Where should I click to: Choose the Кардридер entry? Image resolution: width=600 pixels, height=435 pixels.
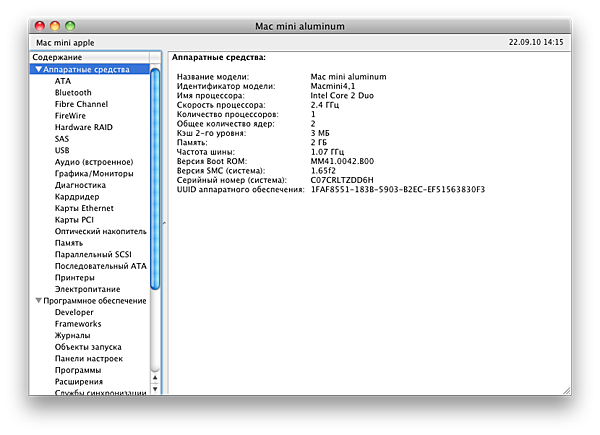coord(77,197)
